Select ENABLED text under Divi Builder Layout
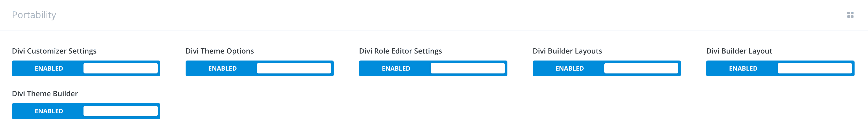Viewport: 868px width, 135px height. [743, 69]
